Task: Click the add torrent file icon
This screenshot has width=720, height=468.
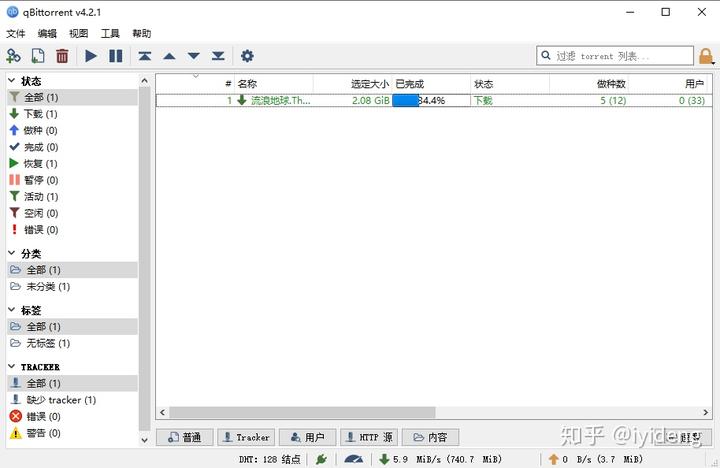Action: tap(38, 56)
